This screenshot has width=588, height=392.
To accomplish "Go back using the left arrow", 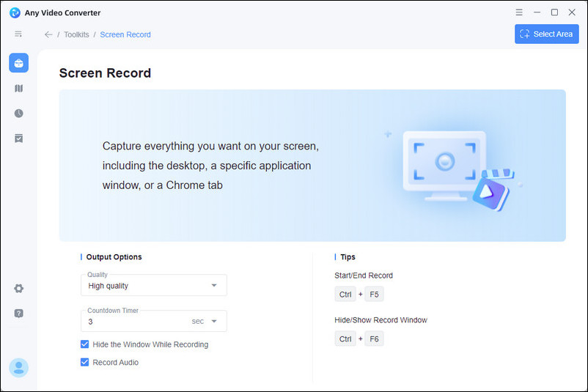I will [x=48, y=34].
